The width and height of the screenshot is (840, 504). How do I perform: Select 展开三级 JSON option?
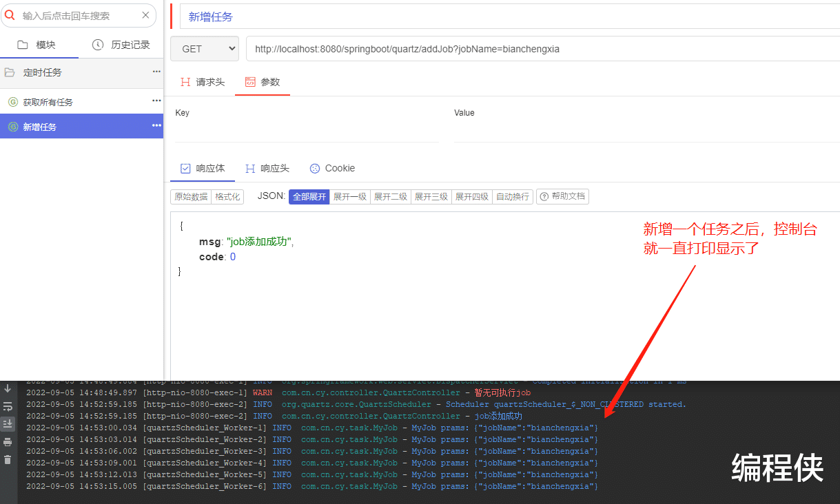[x=431, y=196]
